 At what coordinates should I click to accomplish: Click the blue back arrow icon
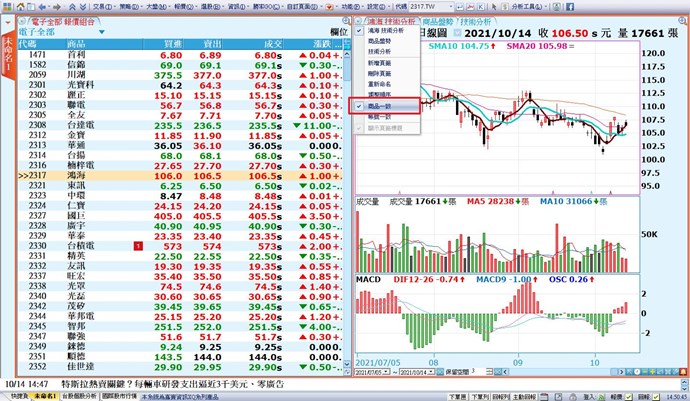[42, 7]
